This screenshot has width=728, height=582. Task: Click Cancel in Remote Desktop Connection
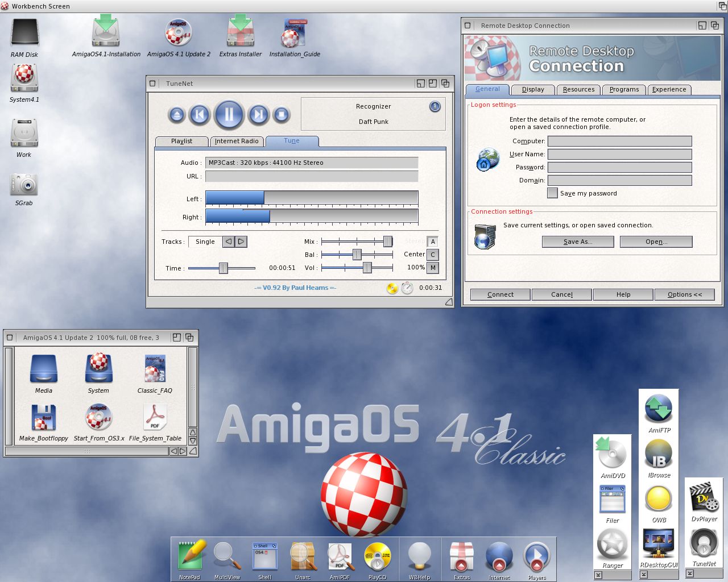(x=562, y=294)
